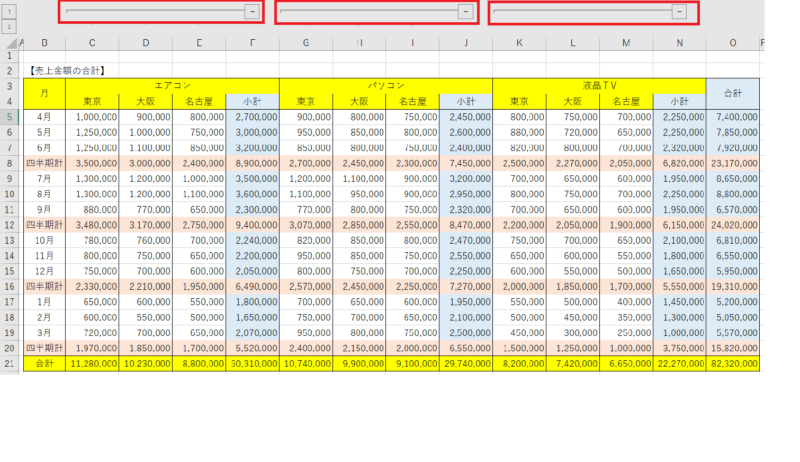Select row 16 header
Screen dimensions: 800x462
point(9,287)
